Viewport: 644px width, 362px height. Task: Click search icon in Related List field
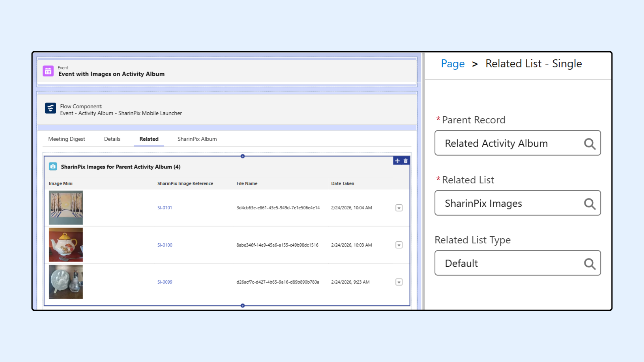tap(589, 203)
